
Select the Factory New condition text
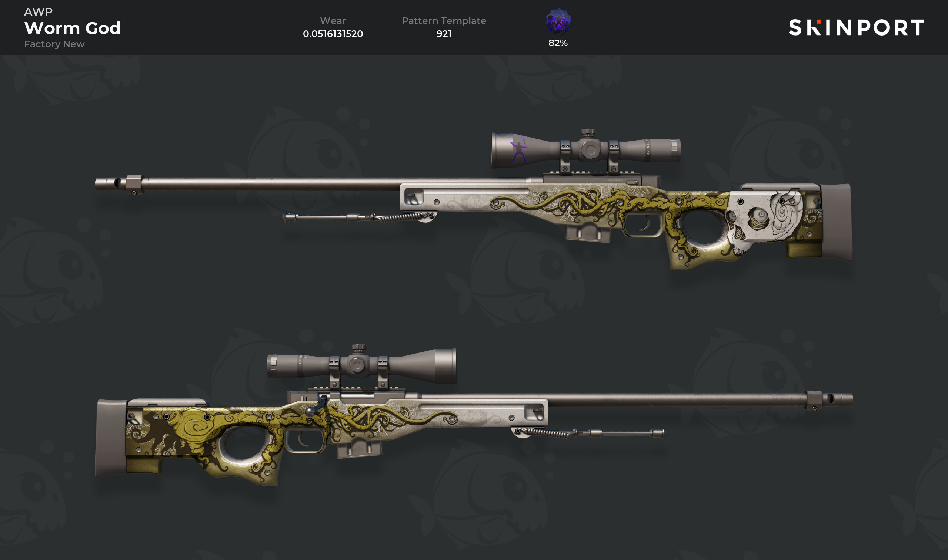[54, 44]
